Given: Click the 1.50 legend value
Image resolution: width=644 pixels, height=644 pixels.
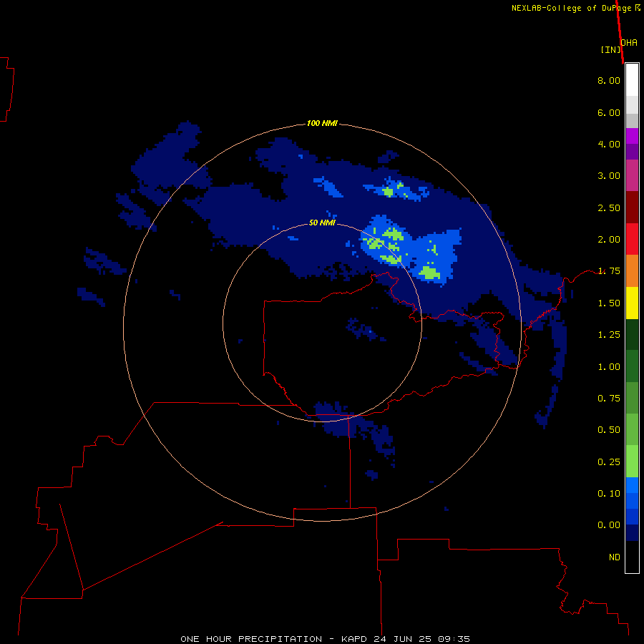Looking at the screenshot, I should point(609,303).
